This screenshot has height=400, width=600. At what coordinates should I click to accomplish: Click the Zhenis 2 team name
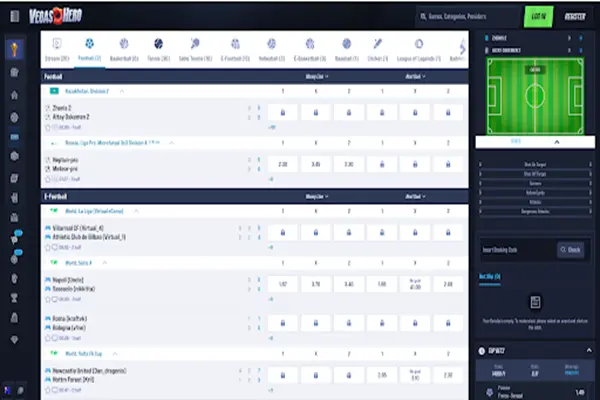coord(62,108)
